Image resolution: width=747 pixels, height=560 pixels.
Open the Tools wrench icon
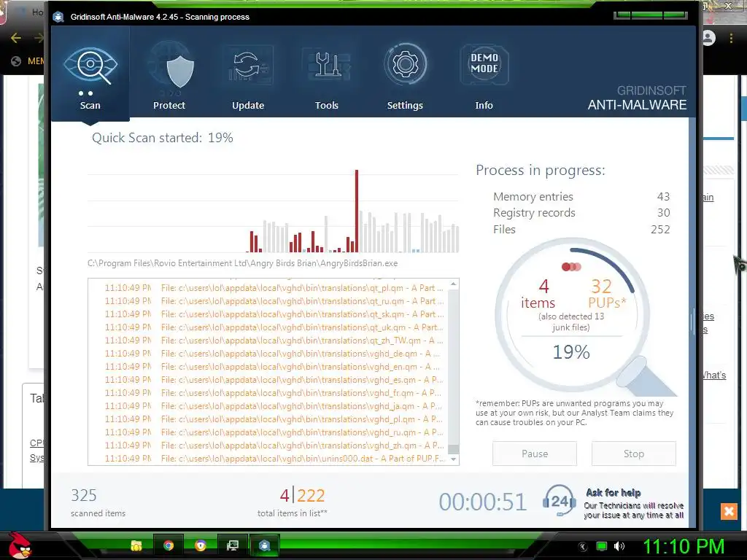[x=327, y=66]
